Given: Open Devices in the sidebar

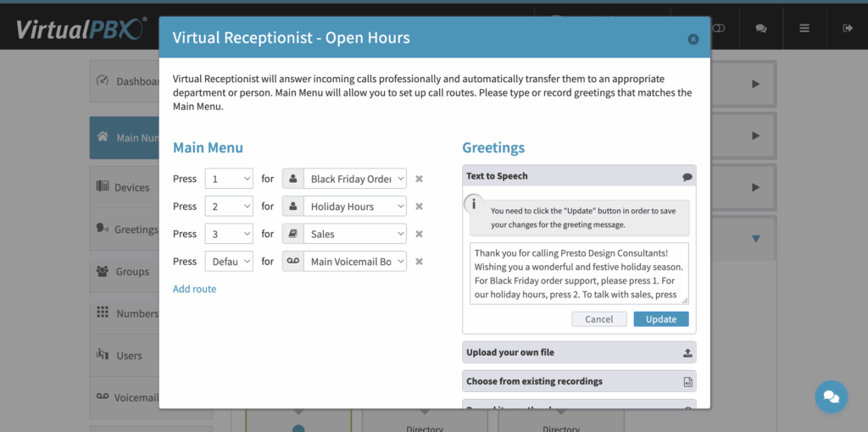Looking at the screenshot, I should (125, 187).
